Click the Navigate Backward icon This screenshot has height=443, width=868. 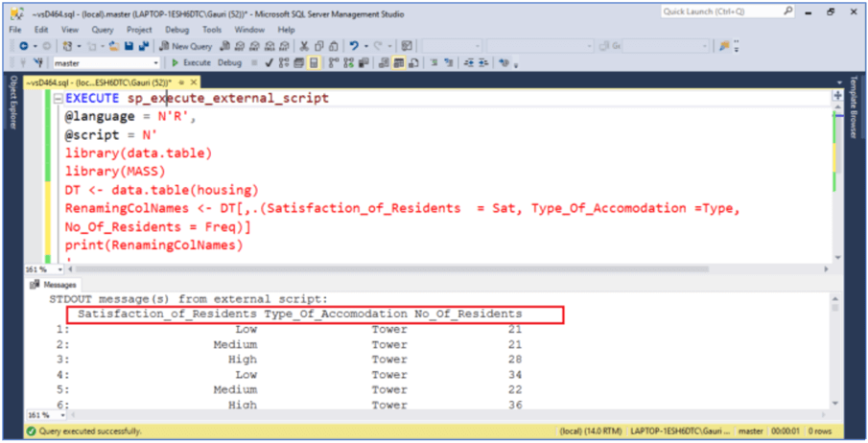(23, 46)
